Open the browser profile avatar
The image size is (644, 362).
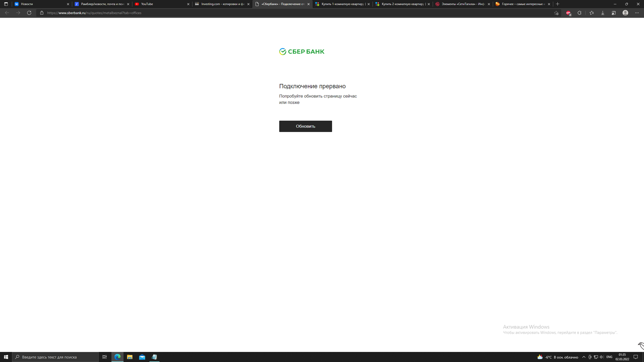pyautogui.click(x=625, y=13)
